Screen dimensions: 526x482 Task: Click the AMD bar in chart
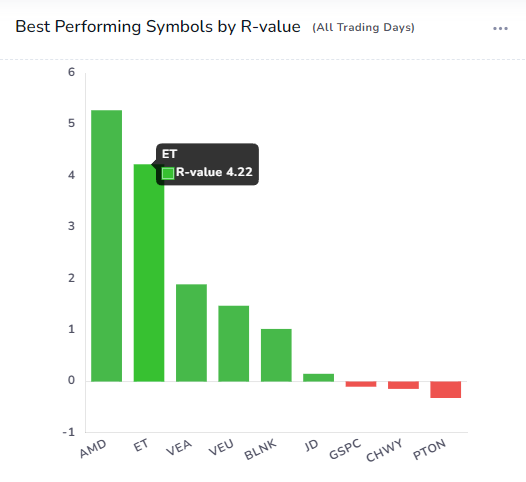coord(106,246)
